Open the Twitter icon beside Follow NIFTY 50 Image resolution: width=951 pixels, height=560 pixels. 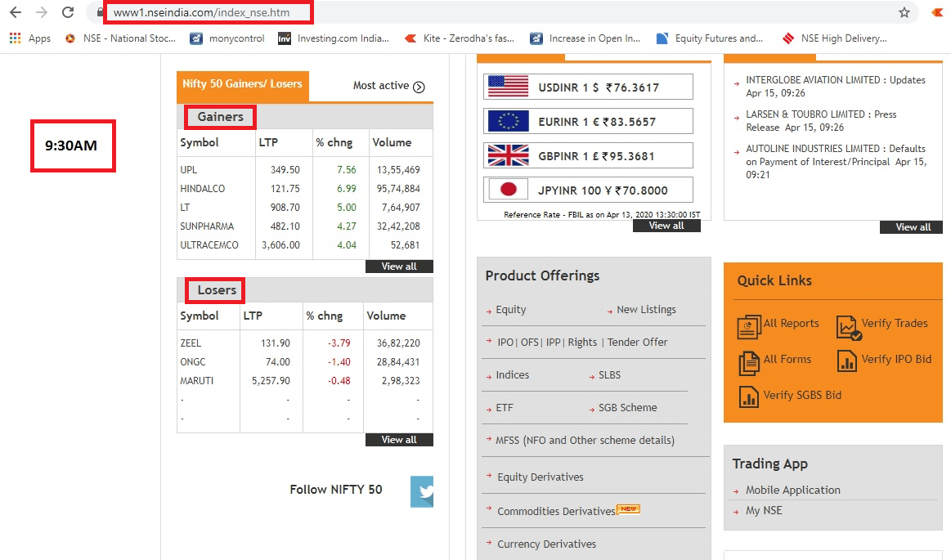[x=422, y=491]
